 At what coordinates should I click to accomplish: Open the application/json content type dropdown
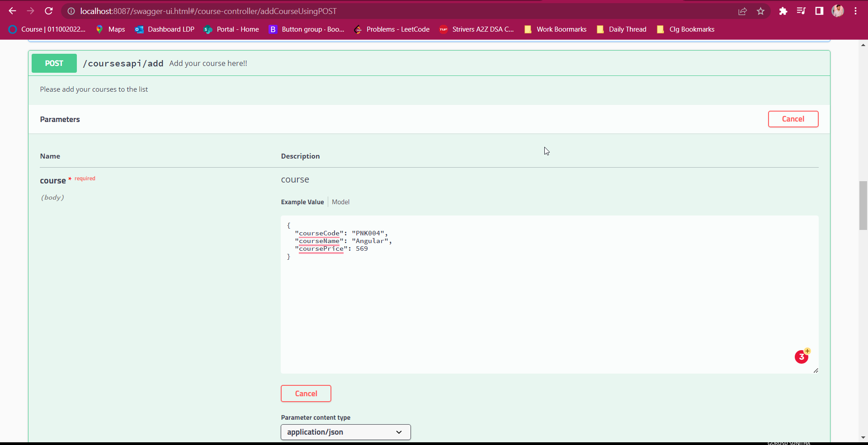[x=345, y=432]
